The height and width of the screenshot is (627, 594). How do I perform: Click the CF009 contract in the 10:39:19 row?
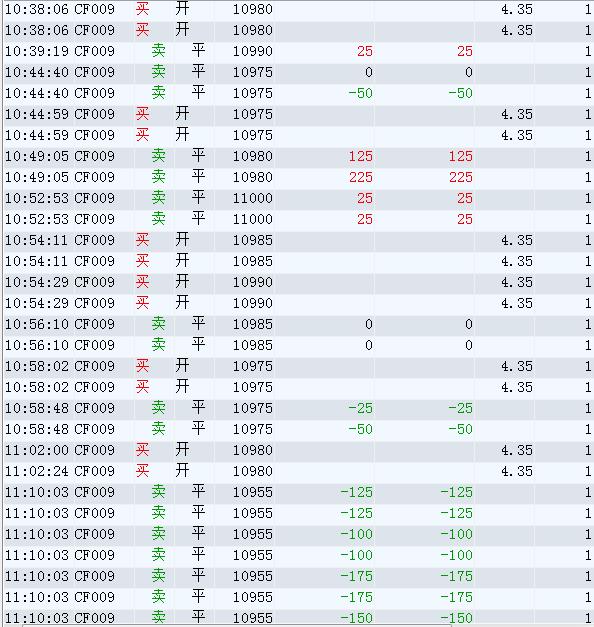94,52
